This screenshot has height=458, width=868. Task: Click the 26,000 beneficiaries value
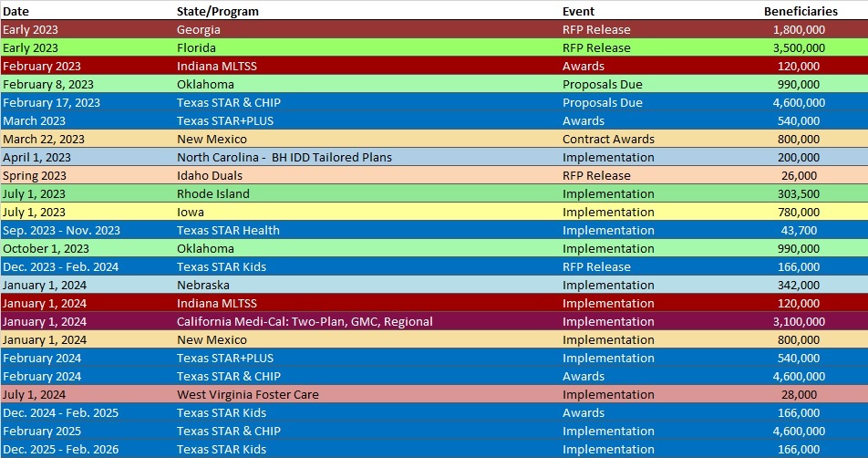click(799, 175)
